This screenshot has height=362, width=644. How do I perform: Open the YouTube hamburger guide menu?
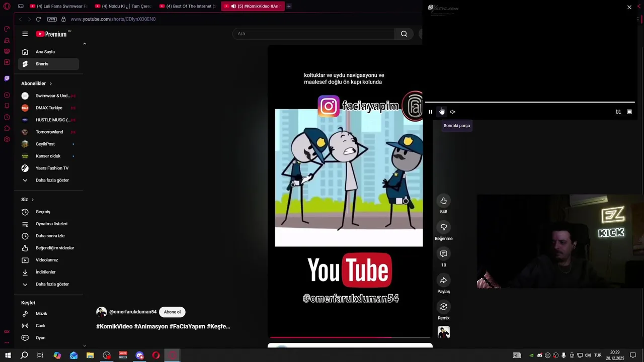pos(25,34)
